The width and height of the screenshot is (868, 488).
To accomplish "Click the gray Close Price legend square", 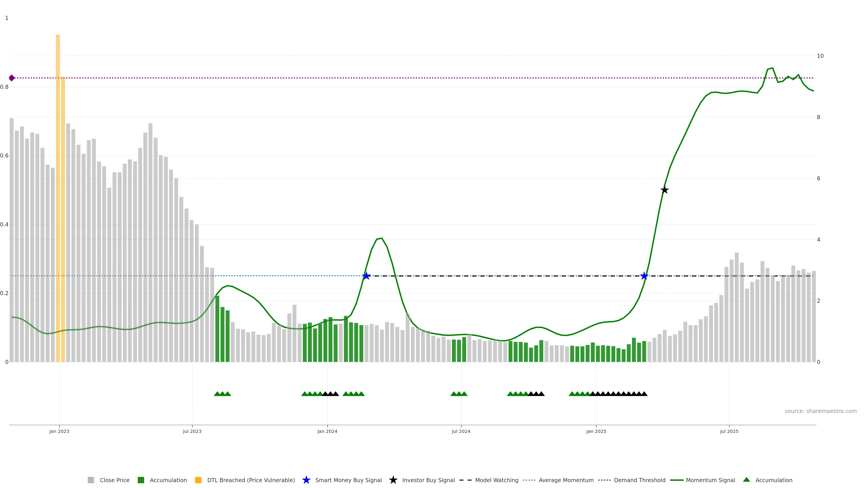I will tap(91, 480).
